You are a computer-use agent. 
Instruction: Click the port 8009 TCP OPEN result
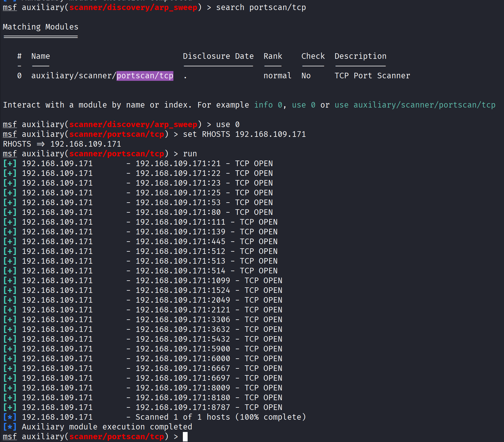pyautogui.click(x=142, y=388)
